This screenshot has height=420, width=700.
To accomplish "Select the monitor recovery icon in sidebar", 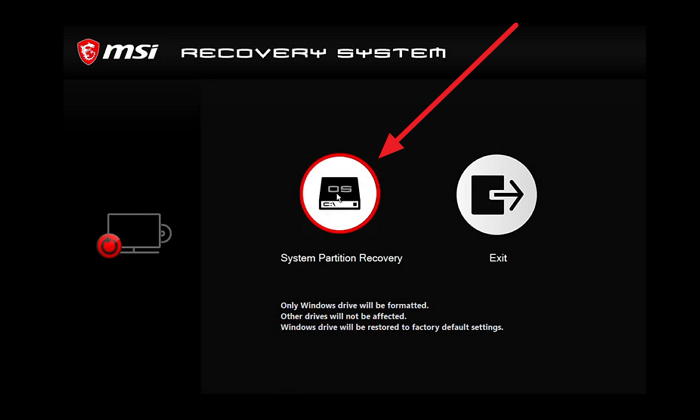I will coord(134,234).
